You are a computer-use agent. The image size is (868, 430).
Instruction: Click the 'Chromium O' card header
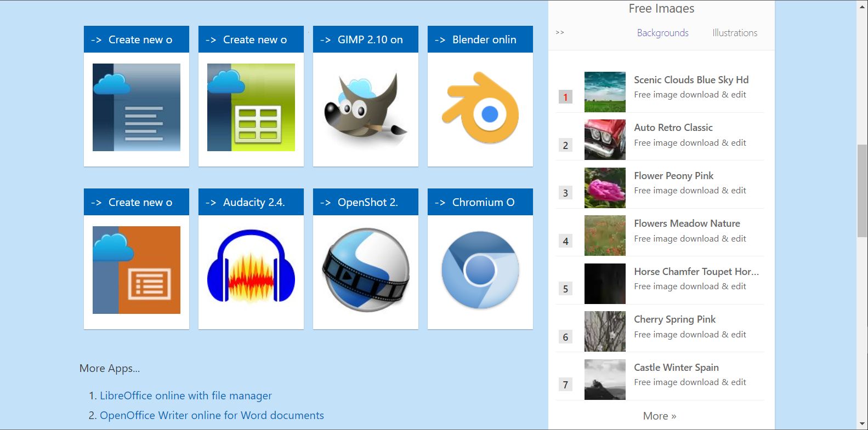480,202
